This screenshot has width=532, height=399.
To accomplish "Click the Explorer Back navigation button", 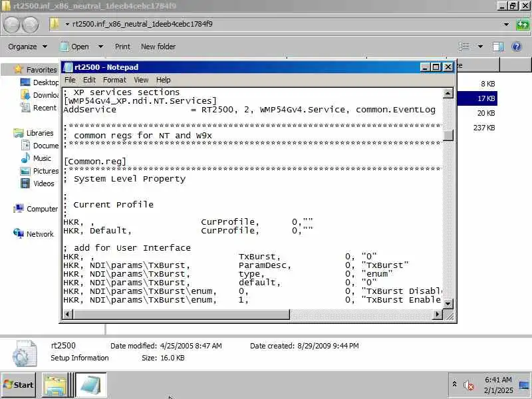I will 11,25.
